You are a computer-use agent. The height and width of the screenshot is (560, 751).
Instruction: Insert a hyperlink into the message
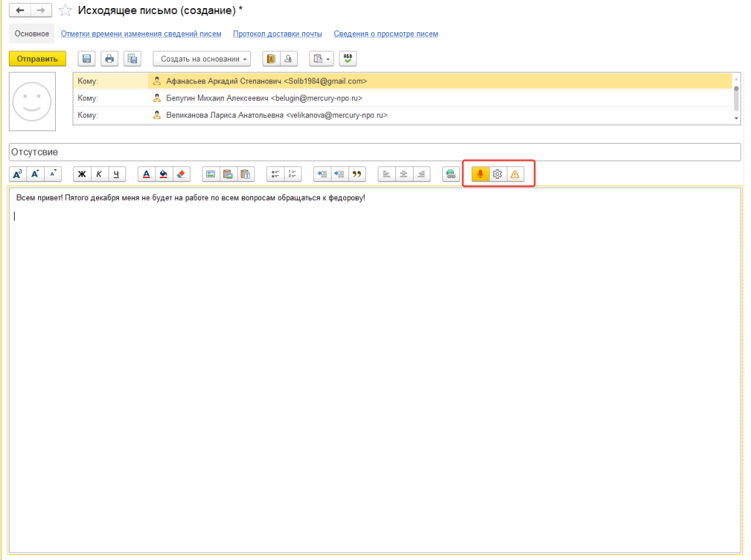tap(451, 174)
